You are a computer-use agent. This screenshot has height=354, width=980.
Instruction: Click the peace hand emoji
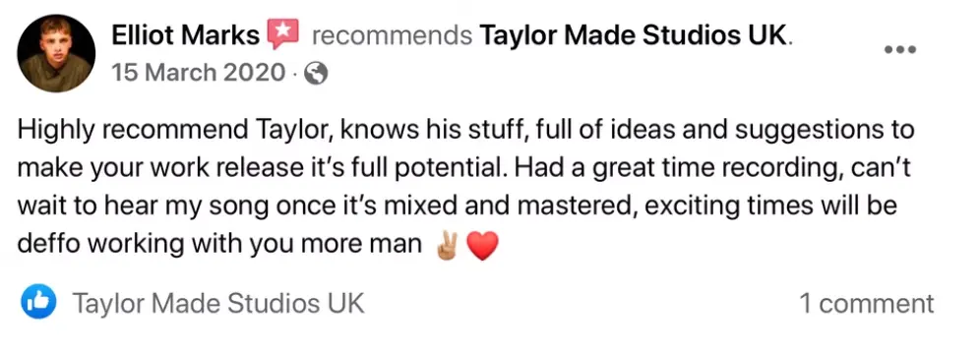tap(447, 246)
